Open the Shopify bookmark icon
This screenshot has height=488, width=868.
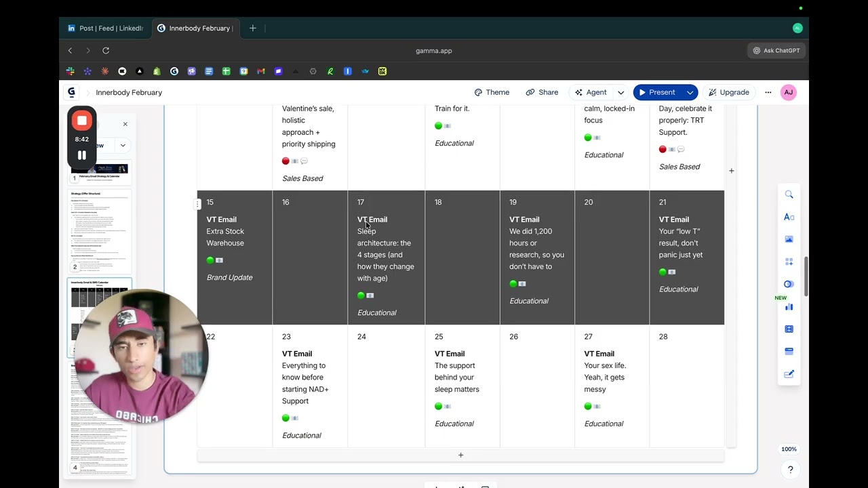[x=157, y=71]
